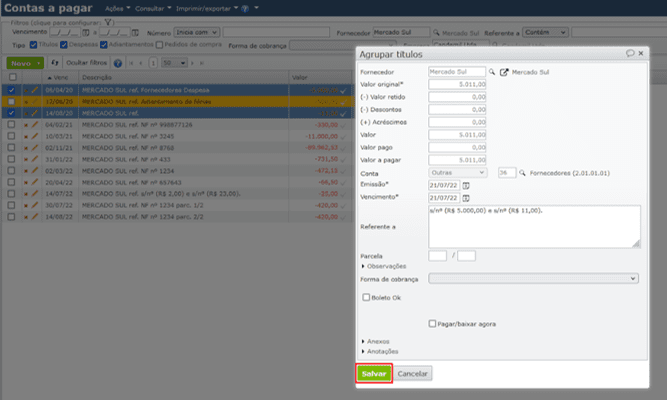Toggle the Boleto Ok checkbox
This screenshot has height=400, width=667.
click(366, 297)
